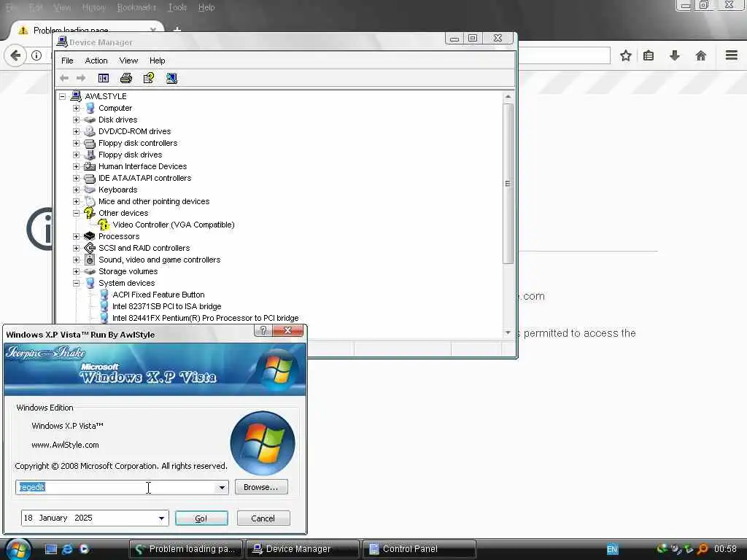Viewport: 747px width, 560px height.
Task: Switch to Device Manager taskbar button
Action: (303, 549)
